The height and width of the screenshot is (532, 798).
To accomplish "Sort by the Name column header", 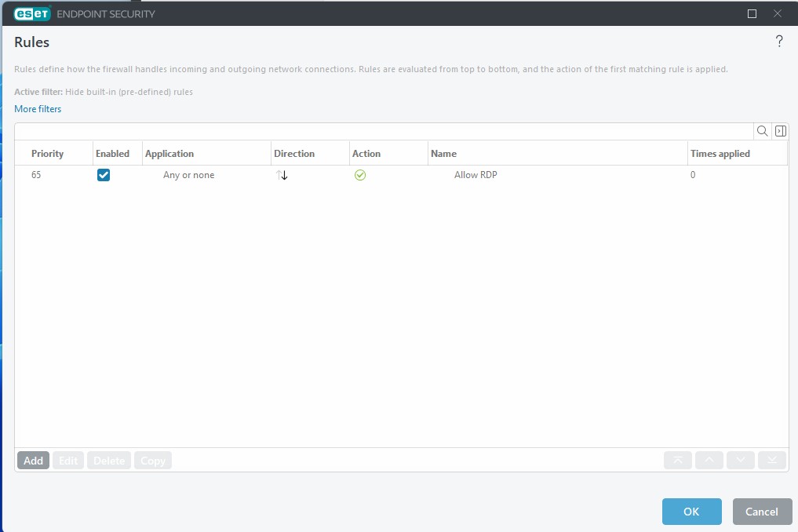I will coord(444,154).
